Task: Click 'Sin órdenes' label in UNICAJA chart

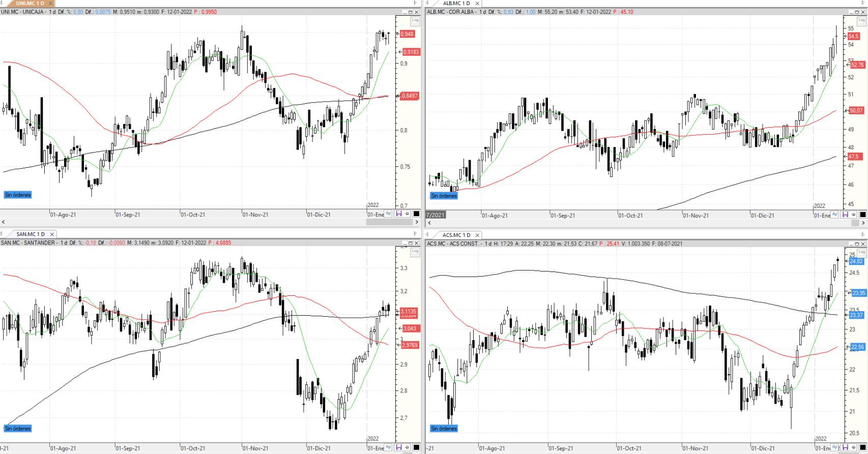Action: 18,195
